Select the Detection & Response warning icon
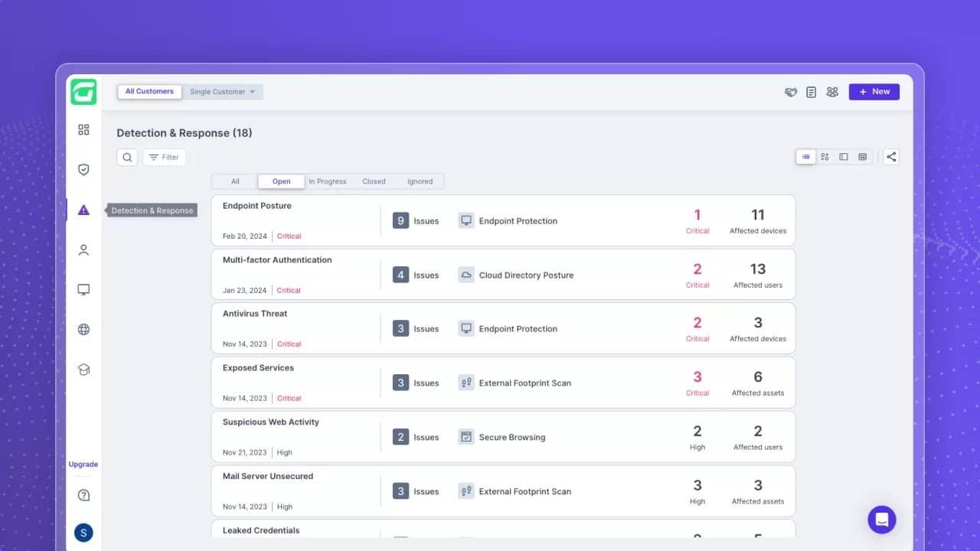This screenshot has width=980, height=551. tap(83, 210)
